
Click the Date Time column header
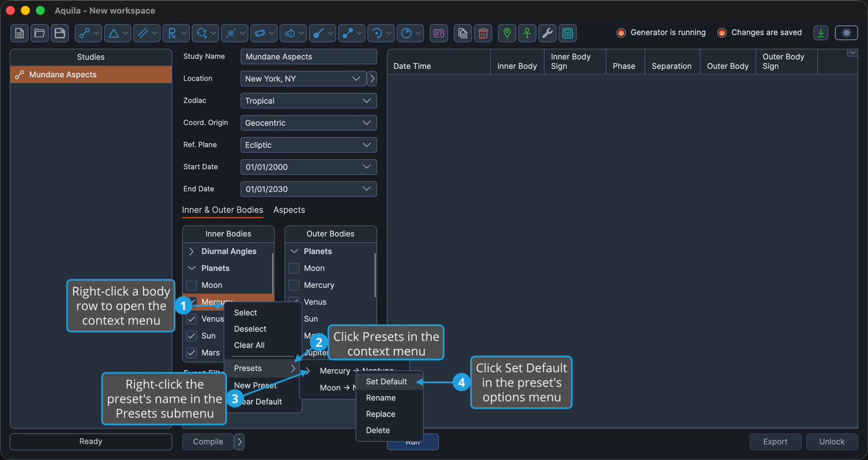click(x=439, y=62)
